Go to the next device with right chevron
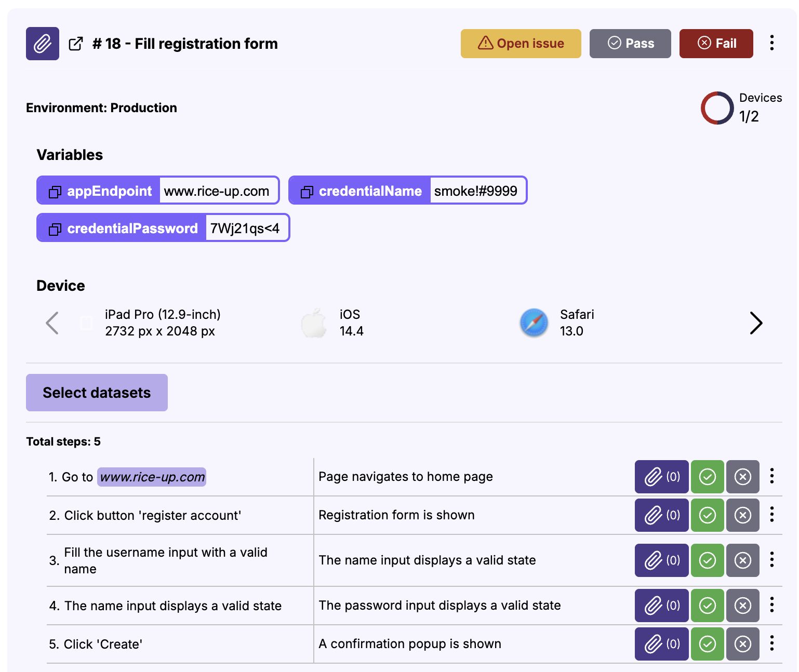 coord(756,323)
